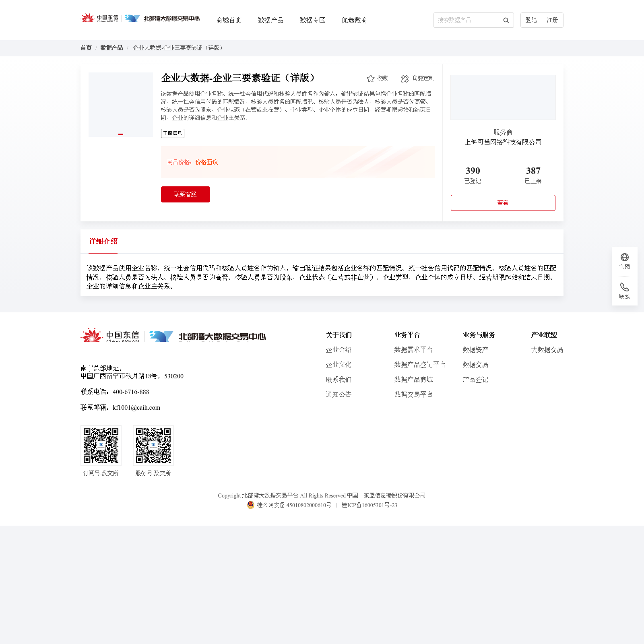The image size is (644, 644).
Task: Click the 服务号-数交所 QR code
Action: pyautogui.click(x=153, y=446)
